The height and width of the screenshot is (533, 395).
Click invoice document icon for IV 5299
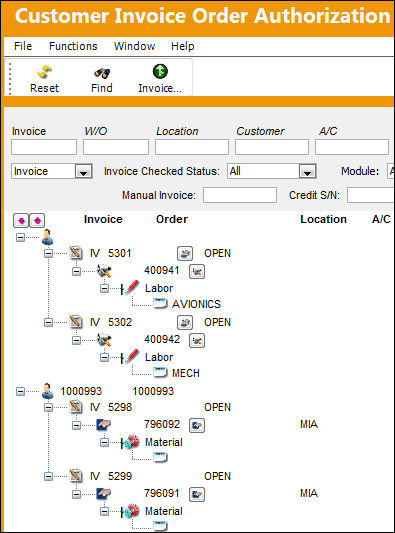pyautogui.click(x=76, y=476)
